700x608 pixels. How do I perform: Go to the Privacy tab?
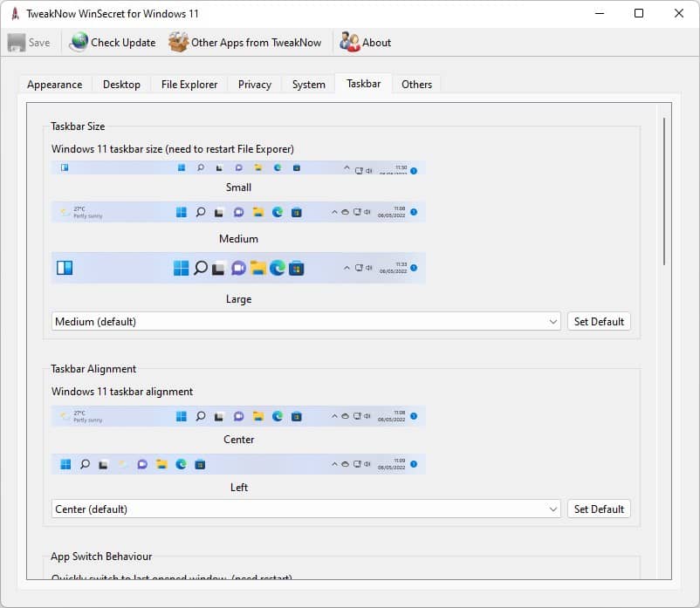(x=255, y=85)
